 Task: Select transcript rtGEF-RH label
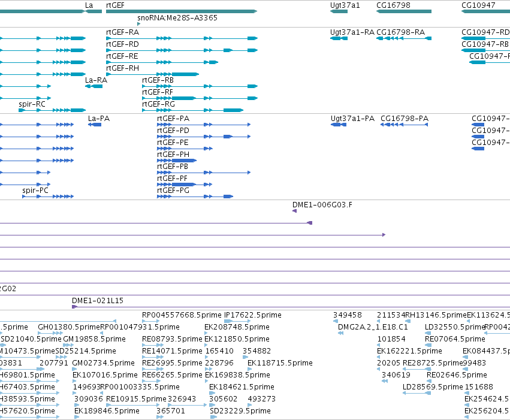pos(123,68)
